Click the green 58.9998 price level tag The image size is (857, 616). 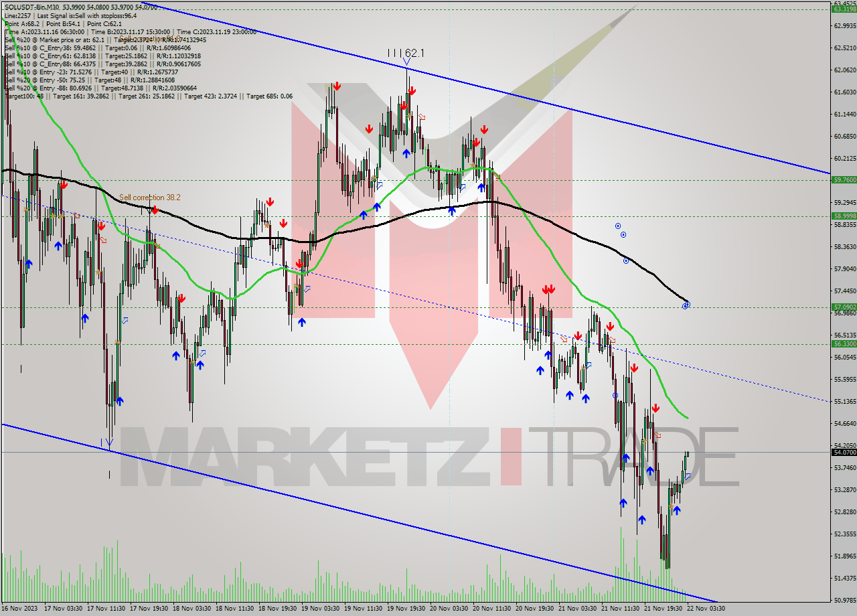[844, 216]
